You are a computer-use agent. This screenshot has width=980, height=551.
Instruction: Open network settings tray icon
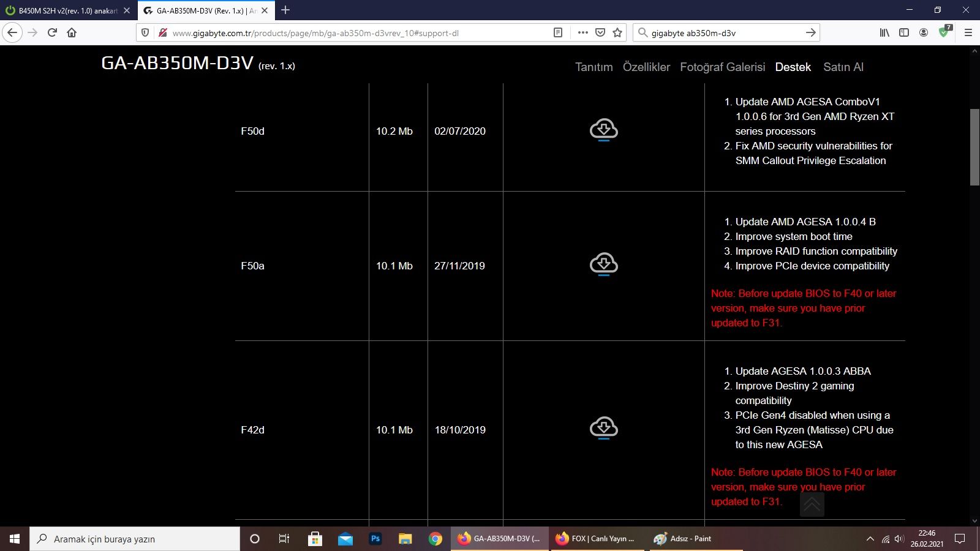pyautogui.click(x=886, y=539)
